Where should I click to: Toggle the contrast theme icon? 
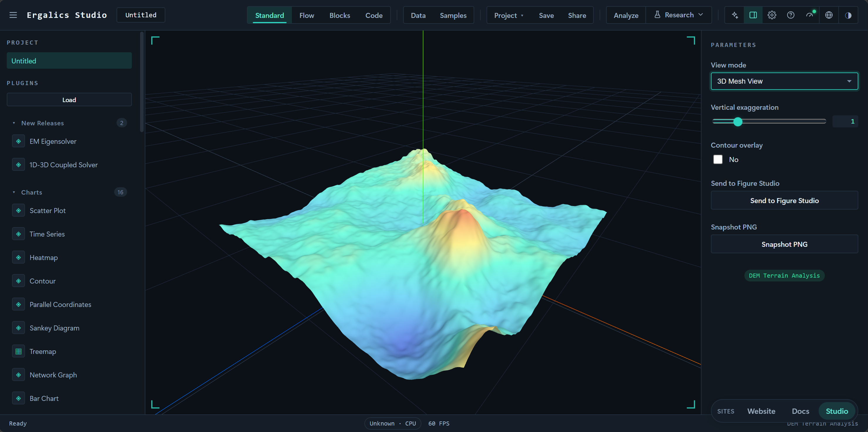coord(848,15)
